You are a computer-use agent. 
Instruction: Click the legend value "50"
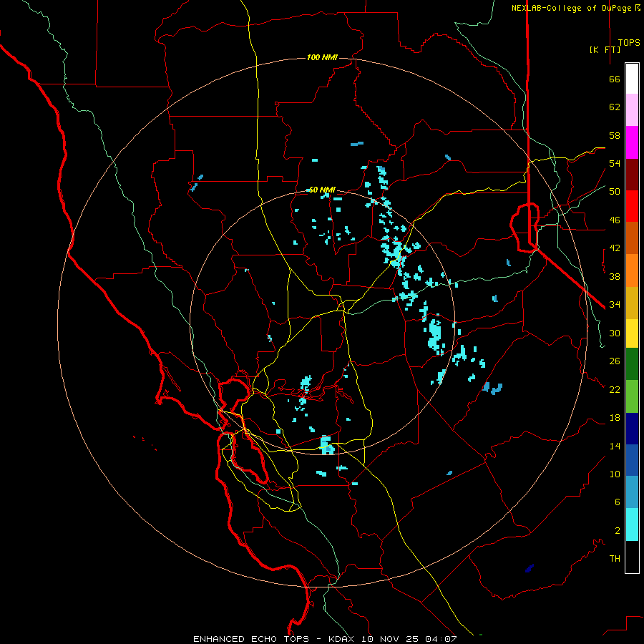pos(615,192)
